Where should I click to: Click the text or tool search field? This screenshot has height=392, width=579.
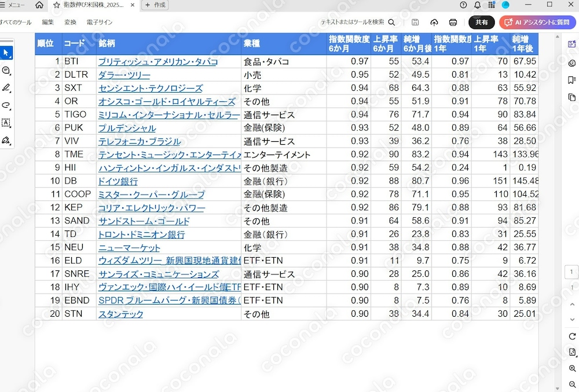pyautogui.click(x=352, y=23)
